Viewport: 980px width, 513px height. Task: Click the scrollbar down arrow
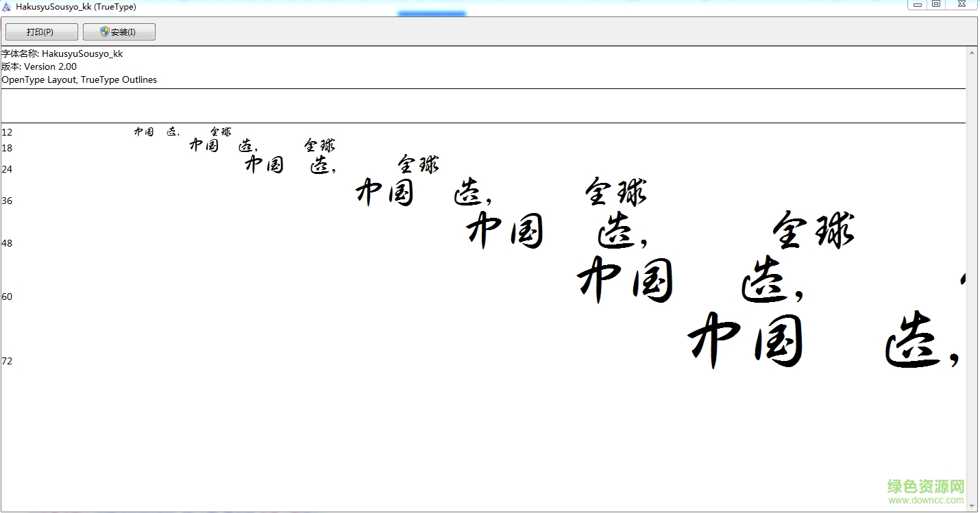(973, 504)
